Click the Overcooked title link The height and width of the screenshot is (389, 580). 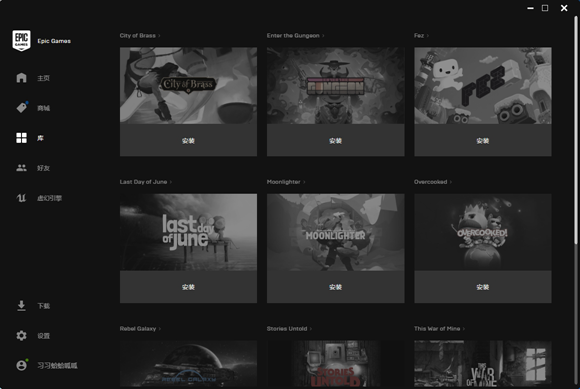[431, 182]
